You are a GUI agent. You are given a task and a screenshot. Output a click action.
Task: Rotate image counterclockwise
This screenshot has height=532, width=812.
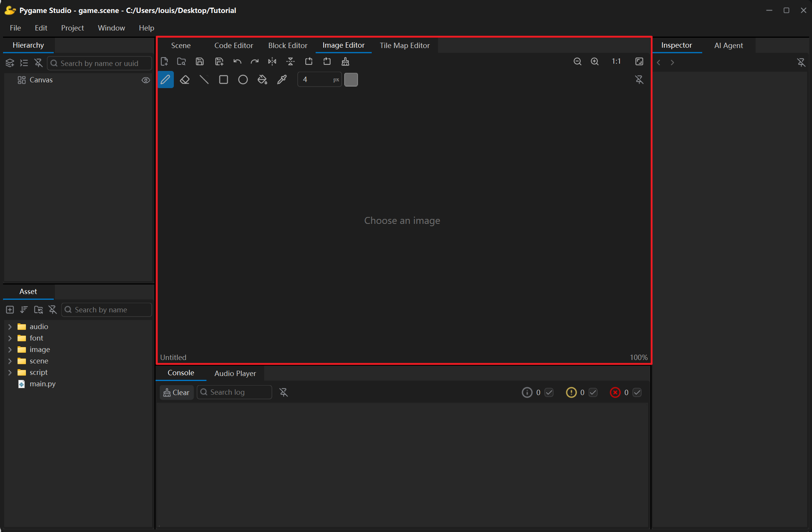tap(309, 61)
